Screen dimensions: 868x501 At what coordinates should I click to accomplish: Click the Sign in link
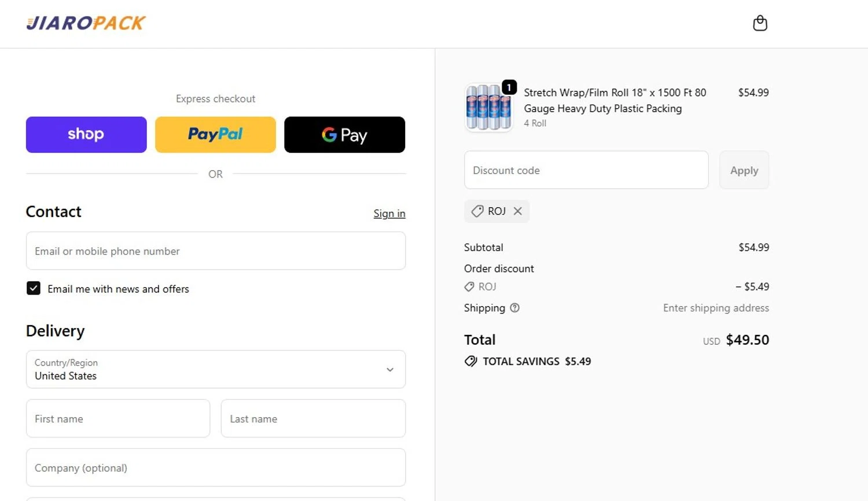point(389,213)
